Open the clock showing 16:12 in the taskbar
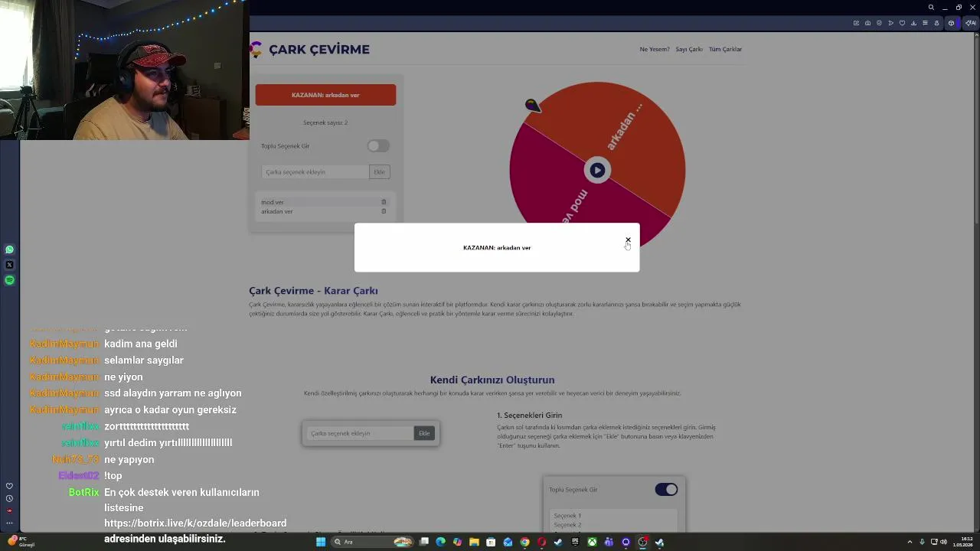Viewport: 980px width, 551px height. coord(962,542)
